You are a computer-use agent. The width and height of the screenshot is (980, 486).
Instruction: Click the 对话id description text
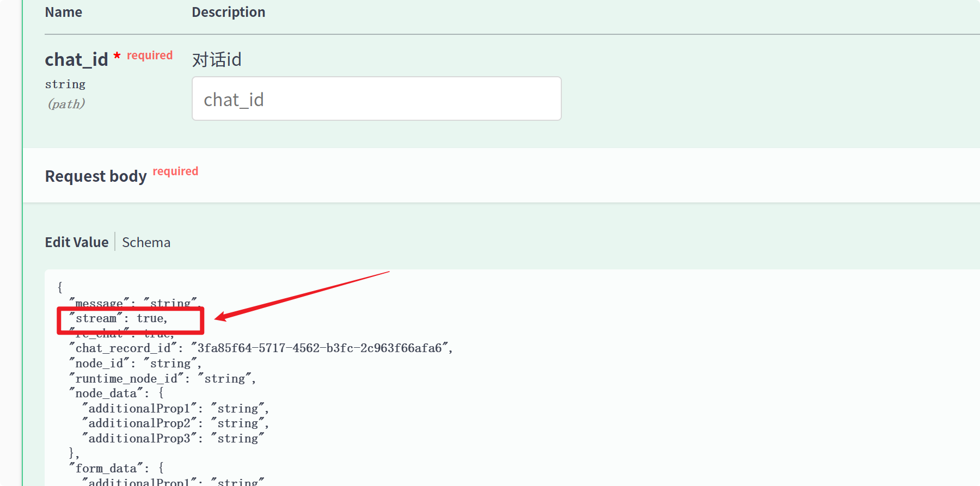pos(217,59)
